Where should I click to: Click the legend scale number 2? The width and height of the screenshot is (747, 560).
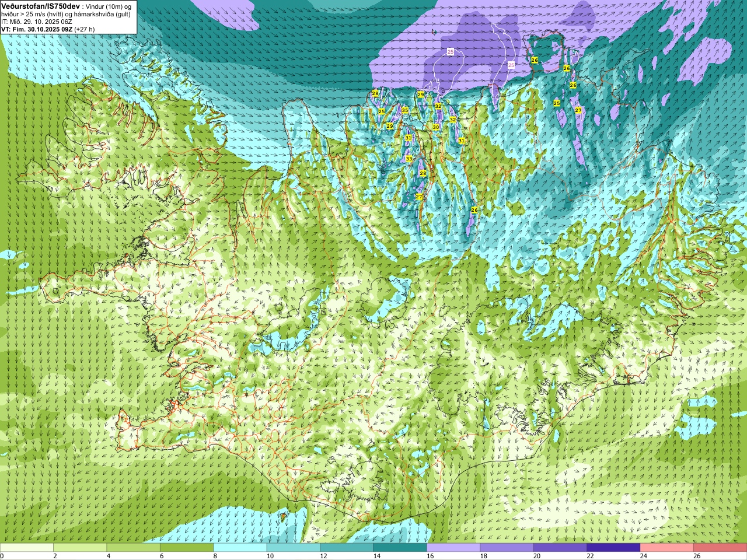pyautogui.click(x=55, y=556)
